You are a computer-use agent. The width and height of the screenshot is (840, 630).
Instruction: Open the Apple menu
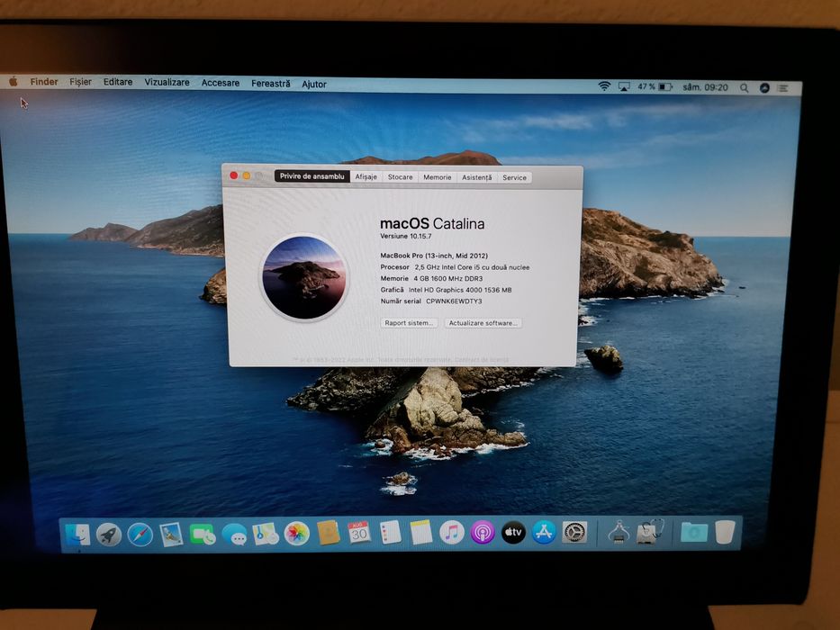[x=14, y=81]
